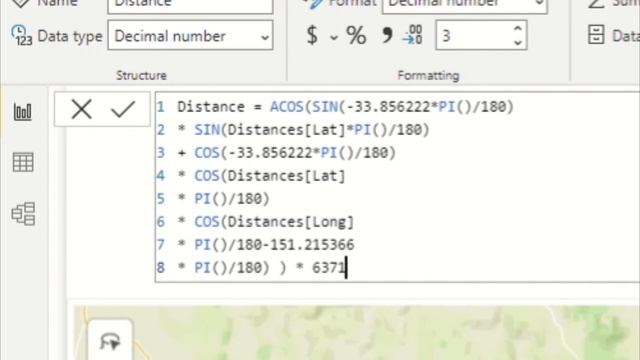
Task: Toggle thousands separator comma icon
Action: (387, 36)
